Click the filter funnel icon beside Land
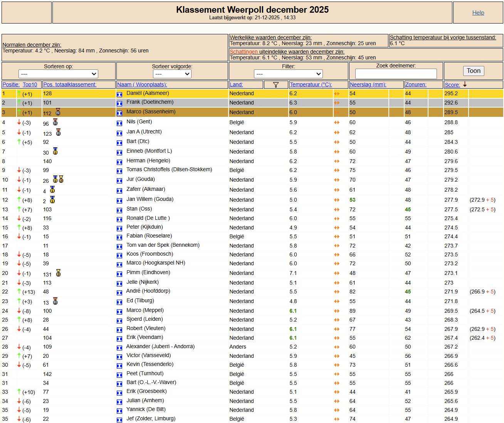 (x=276, y=85)
